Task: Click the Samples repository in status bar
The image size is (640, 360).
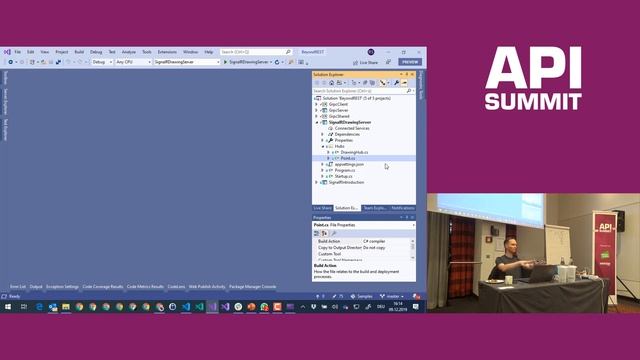Action: click(362, 296)
